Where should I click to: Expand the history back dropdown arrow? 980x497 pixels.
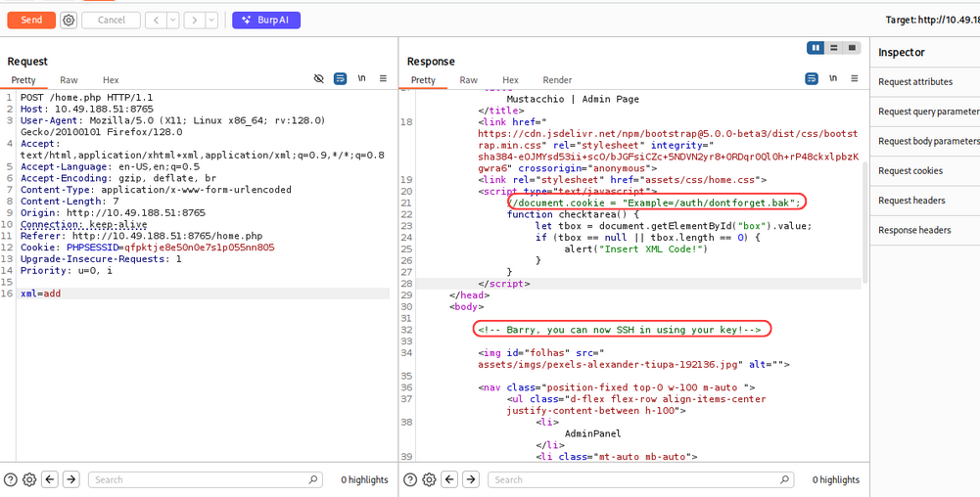click(172, 20)
